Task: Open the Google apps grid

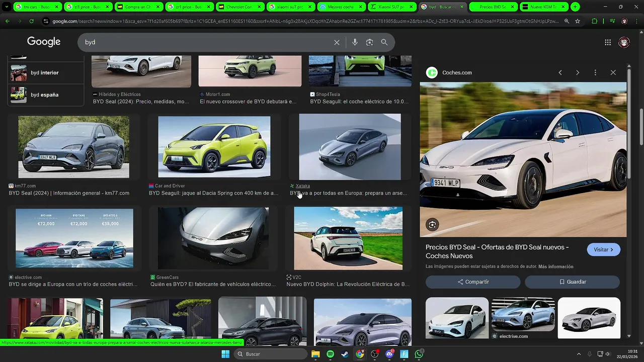Action: click(608, 42)
